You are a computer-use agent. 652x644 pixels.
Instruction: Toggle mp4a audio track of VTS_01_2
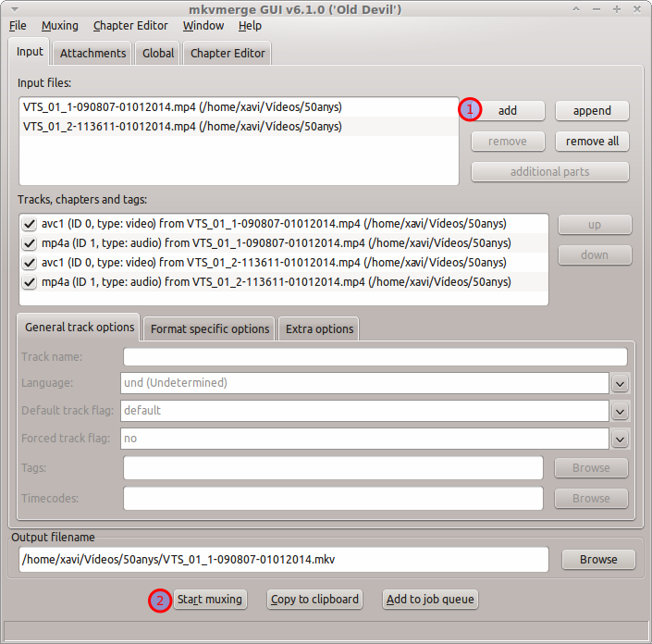(x=30, y=282)
